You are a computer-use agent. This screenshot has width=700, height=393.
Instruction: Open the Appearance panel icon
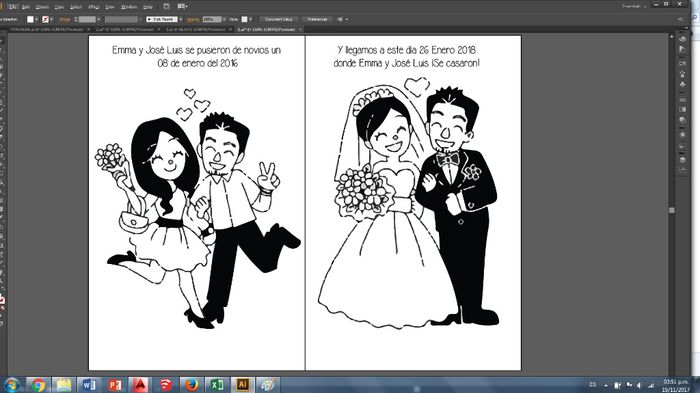pos(683,134)
